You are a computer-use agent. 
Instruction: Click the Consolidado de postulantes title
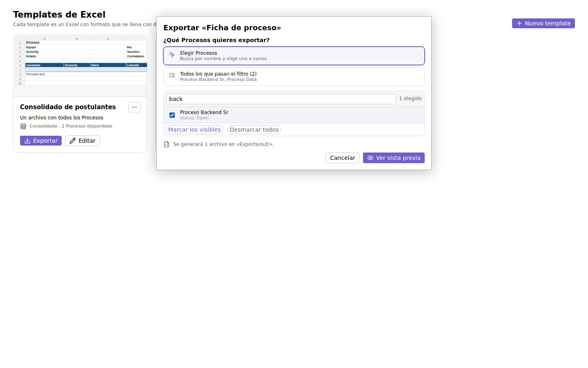68,107
